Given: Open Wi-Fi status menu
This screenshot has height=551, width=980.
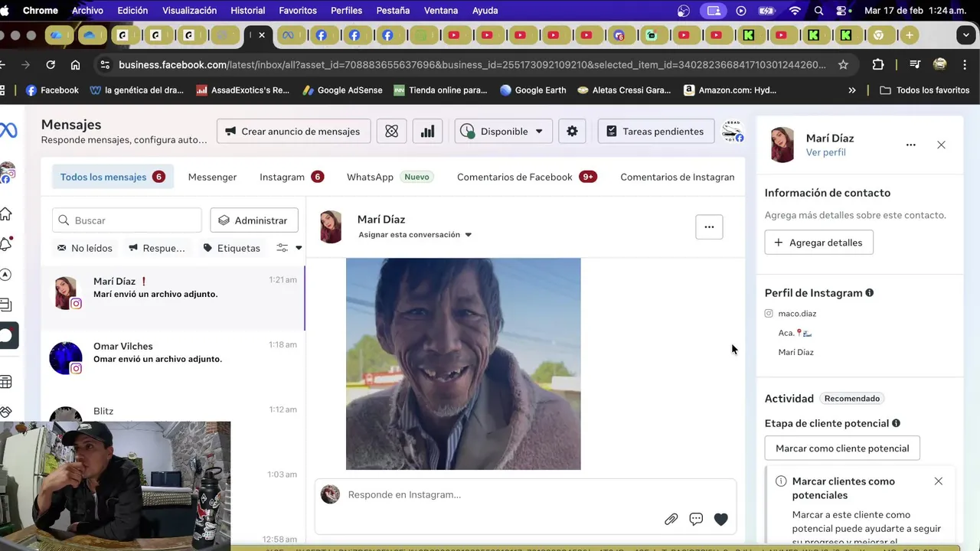Looking at the screenshot, I should tap(795, 11).
